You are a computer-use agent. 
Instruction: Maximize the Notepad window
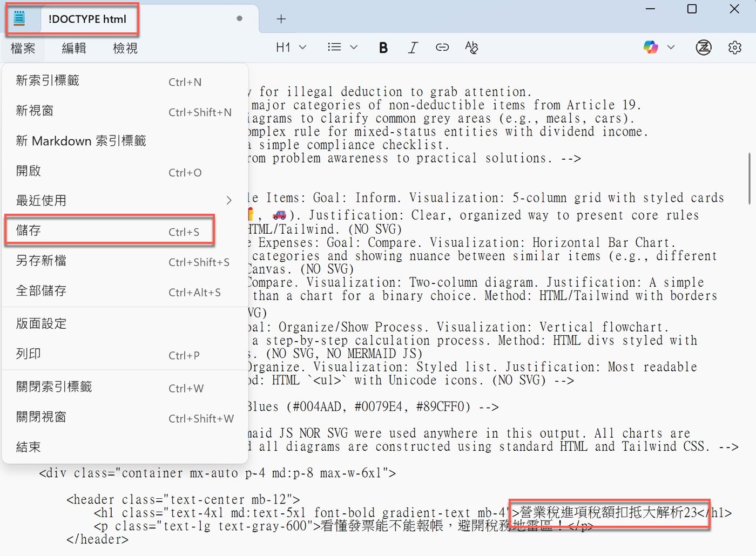(x=692, y=9)
